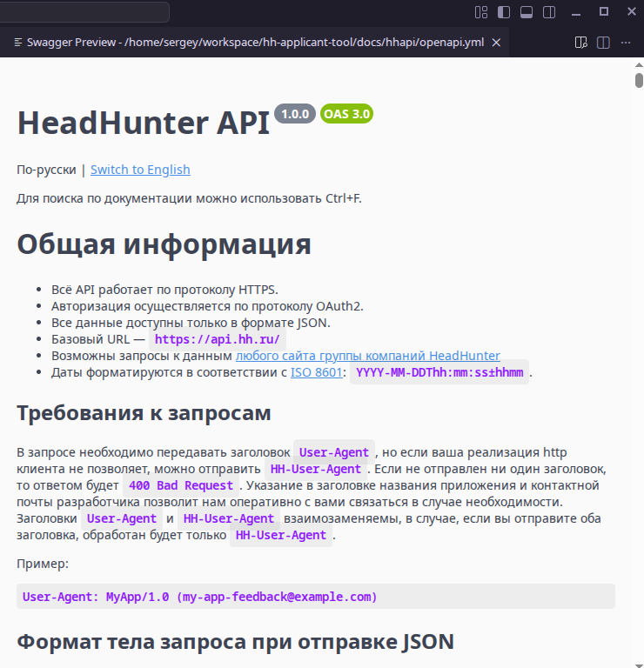
Task: Click the Требования к запросам heading
Action: 144,413
